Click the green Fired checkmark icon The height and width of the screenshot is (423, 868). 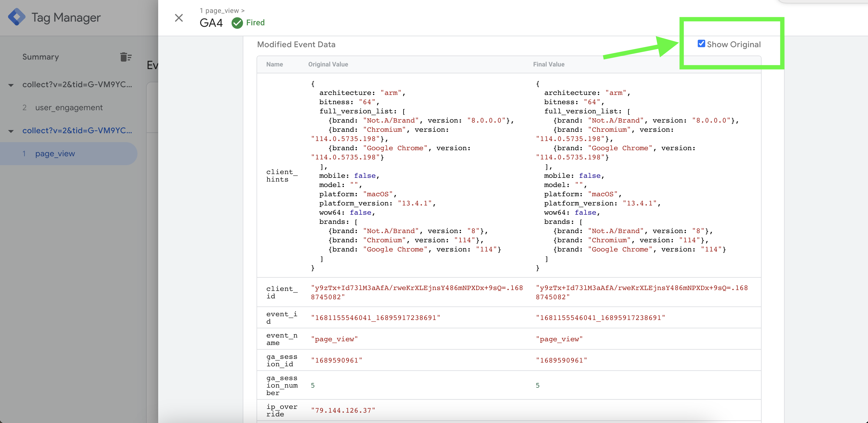(x=237, y=23)
